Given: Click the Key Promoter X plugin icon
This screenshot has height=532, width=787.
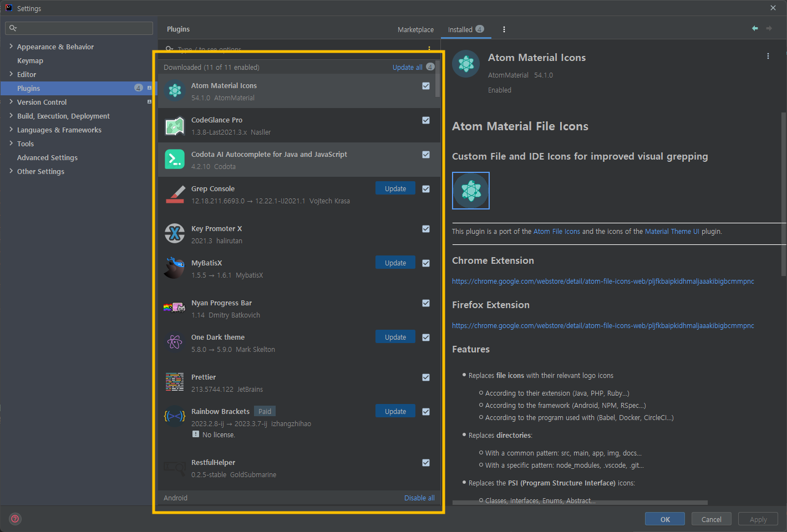Looking at the screenshot, I should click(x=175, y=234).
